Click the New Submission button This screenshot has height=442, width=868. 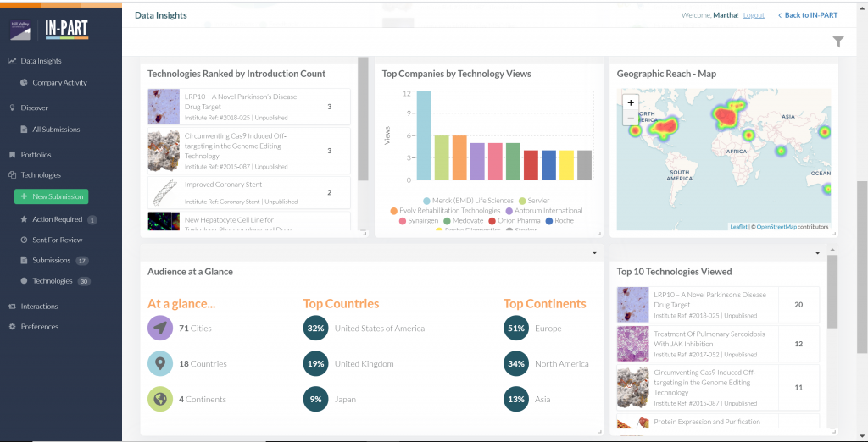click(51, 196)
